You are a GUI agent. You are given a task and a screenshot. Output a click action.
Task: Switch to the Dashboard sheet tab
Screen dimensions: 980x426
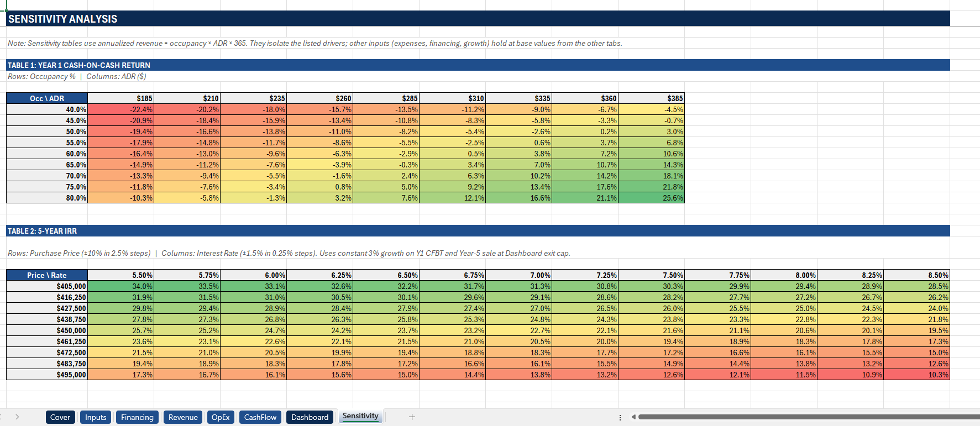(310, 417)
